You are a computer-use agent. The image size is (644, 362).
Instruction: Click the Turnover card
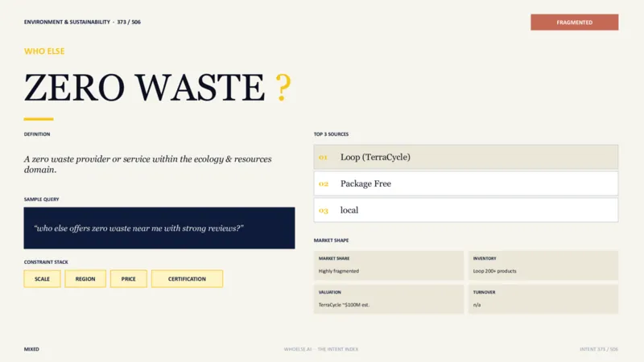(543, 299)
